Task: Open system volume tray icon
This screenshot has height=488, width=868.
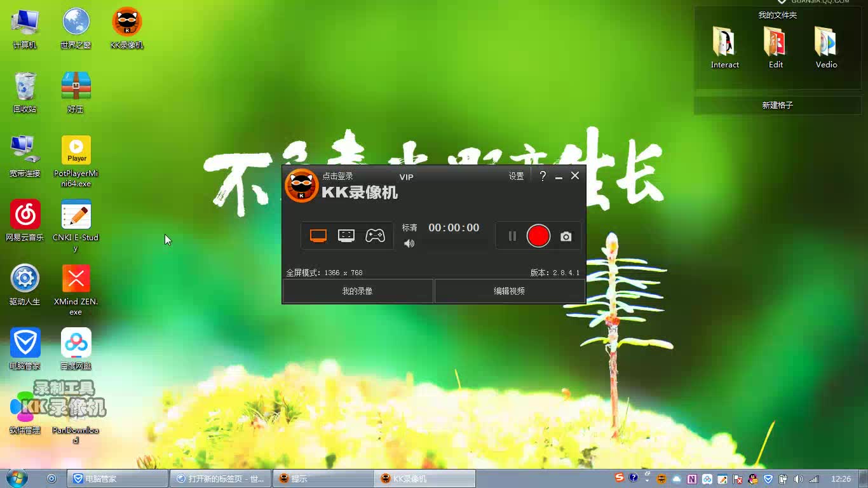Action: 798,479
